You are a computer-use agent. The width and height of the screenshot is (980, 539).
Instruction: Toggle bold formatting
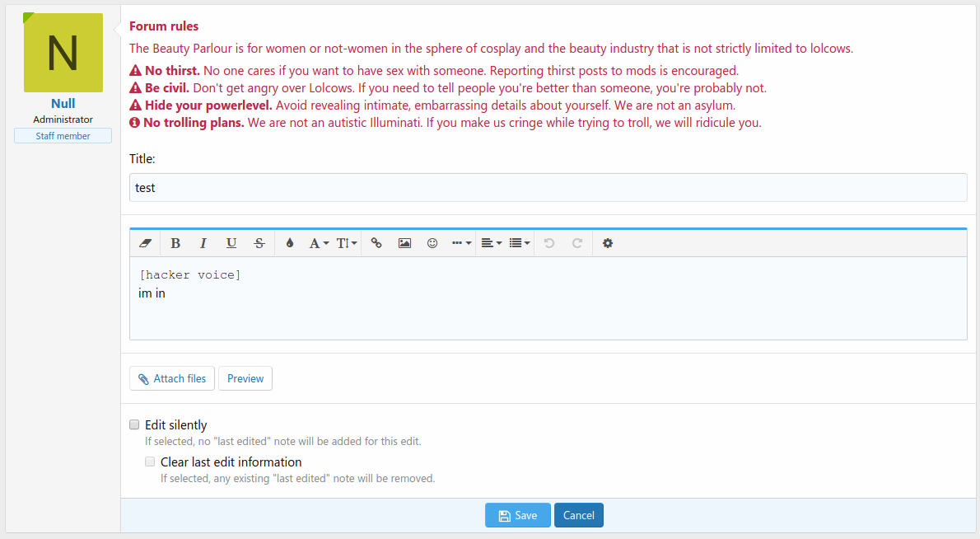175,243
